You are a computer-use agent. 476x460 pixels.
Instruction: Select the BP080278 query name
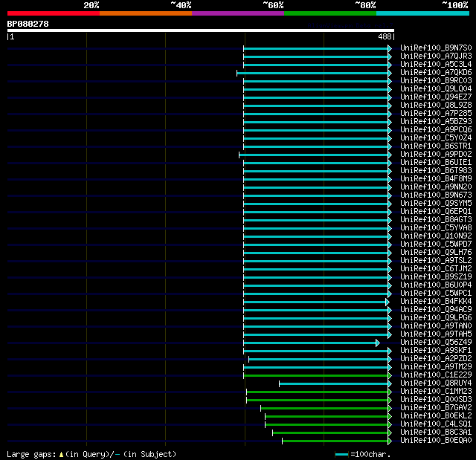[28, 24]
